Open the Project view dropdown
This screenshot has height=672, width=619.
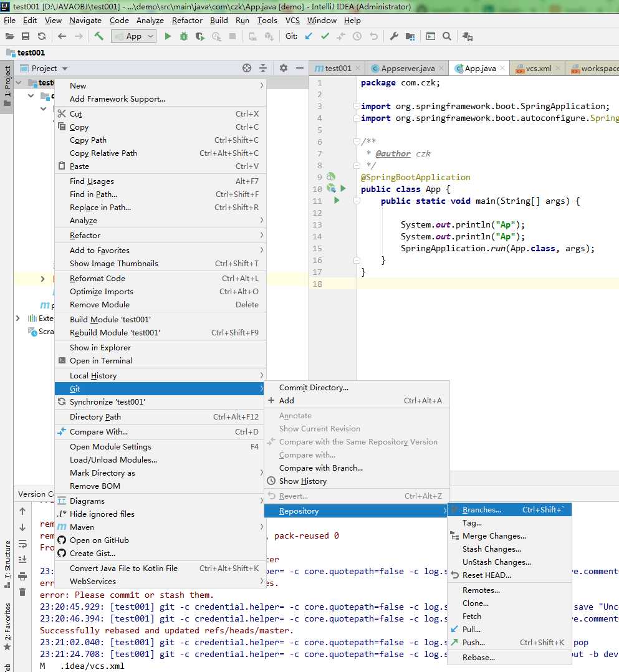tap(44, 68)
